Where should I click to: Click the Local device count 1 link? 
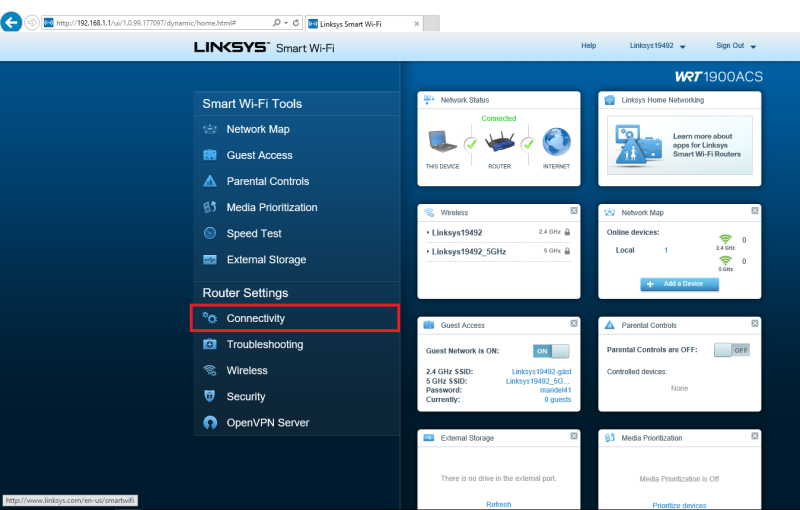(666, 250)
